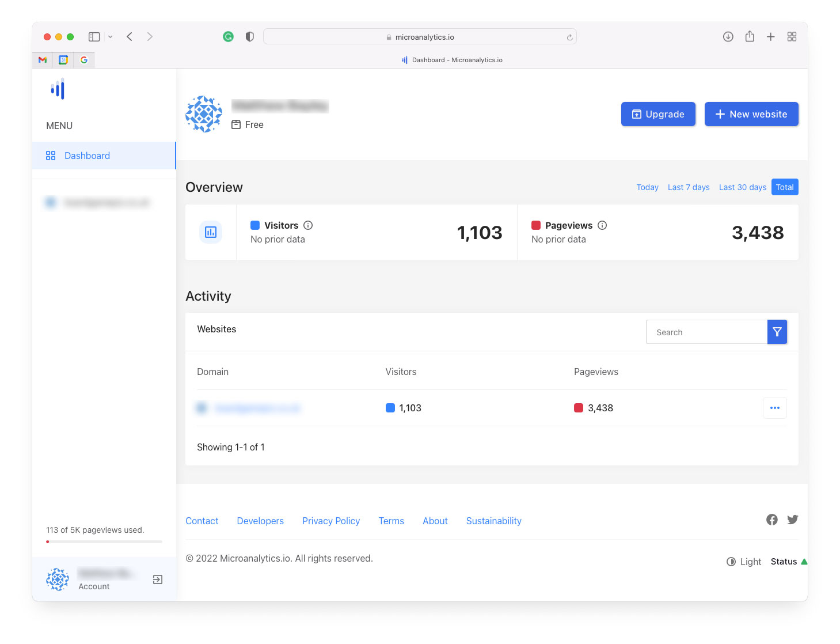Screen dimensions: 840x644
Task: Click the Pageviews info icon
Action: (602, 225)
